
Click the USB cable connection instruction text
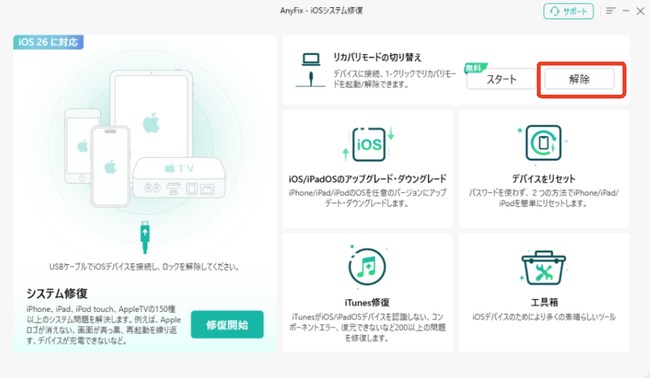point(144,267)
